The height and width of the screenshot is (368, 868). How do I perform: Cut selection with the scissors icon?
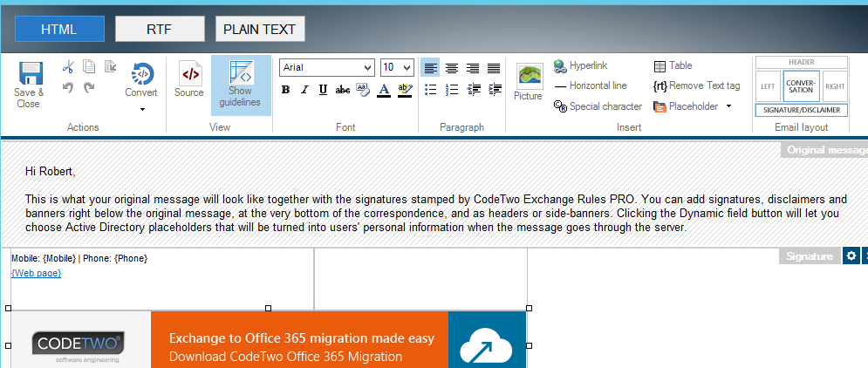[x=68, y=67]
